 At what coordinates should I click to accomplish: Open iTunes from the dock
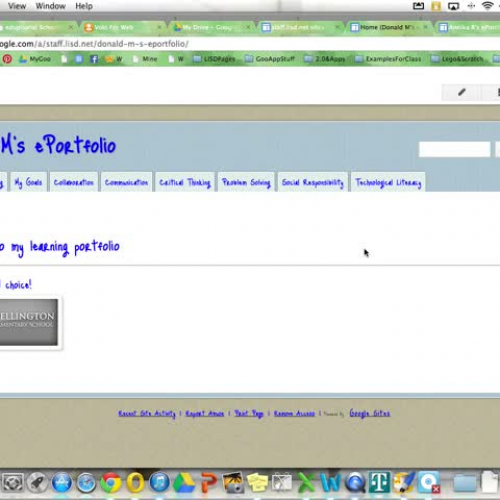(x=159, y=482)
